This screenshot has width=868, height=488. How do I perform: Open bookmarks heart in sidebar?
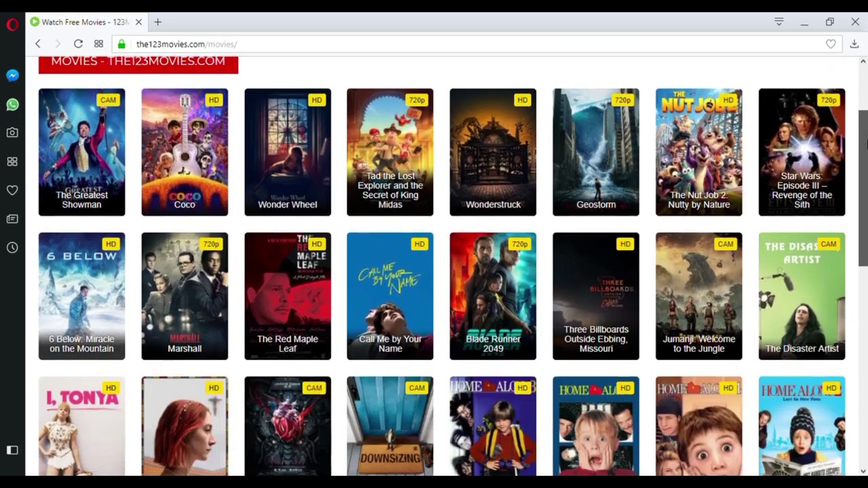tap(12, 190)
